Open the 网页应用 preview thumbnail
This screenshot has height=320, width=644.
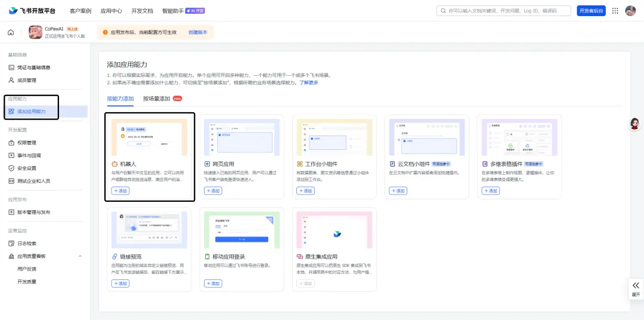point(242,137)
